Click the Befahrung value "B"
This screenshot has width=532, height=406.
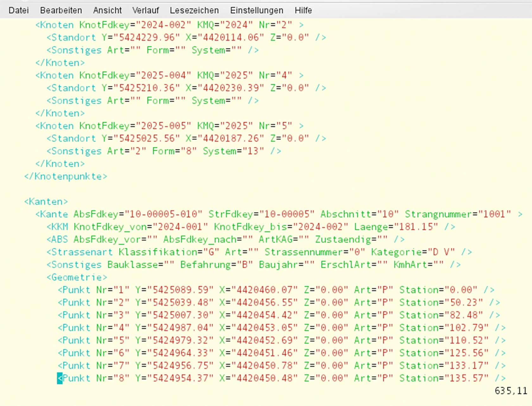[244, 265]
